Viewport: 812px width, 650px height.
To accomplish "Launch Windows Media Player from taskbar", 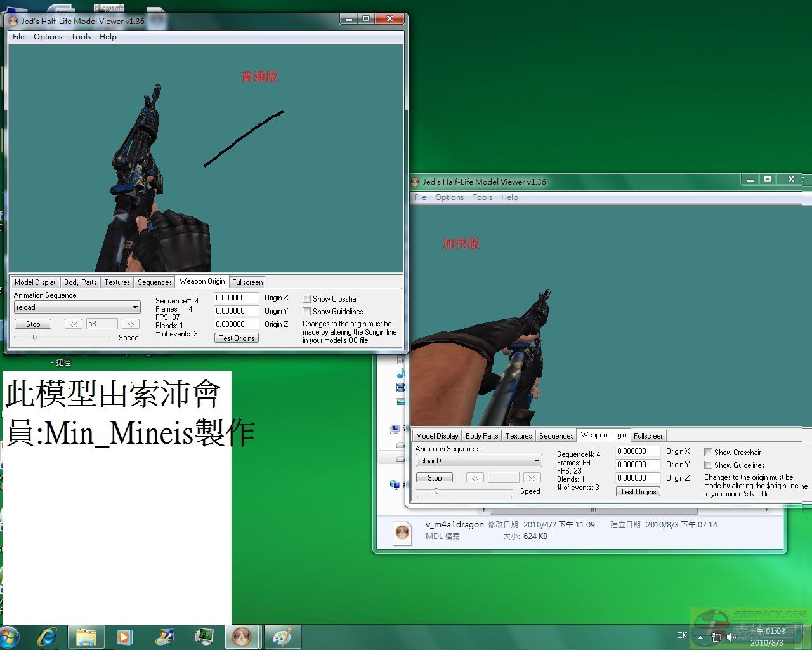I will [x=124, y=636].
